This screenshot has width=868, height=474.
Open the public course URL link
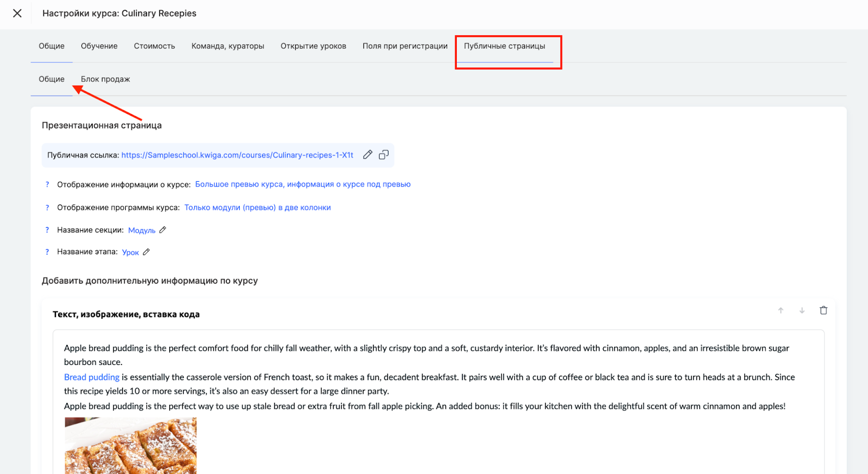tap(237, 155)
